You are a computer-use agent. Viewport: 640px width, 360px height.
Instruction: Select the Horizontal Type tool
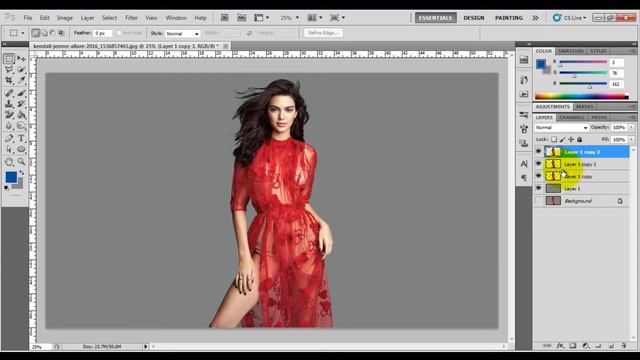coord(21,138)
